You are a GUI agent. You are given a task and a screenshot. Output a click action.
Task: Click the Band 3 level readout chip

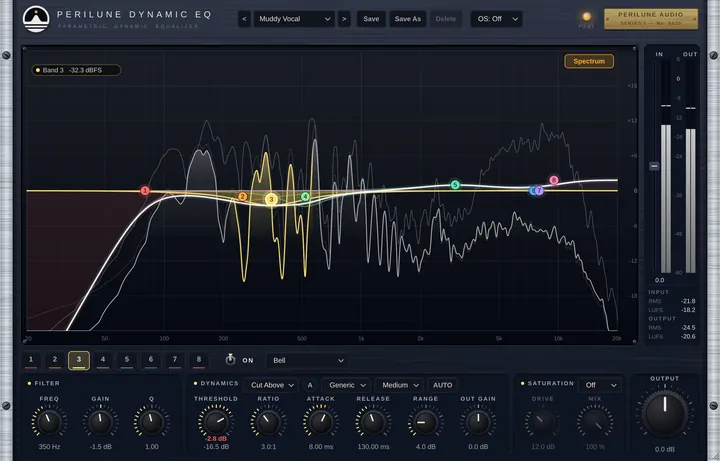coord(76,70)
